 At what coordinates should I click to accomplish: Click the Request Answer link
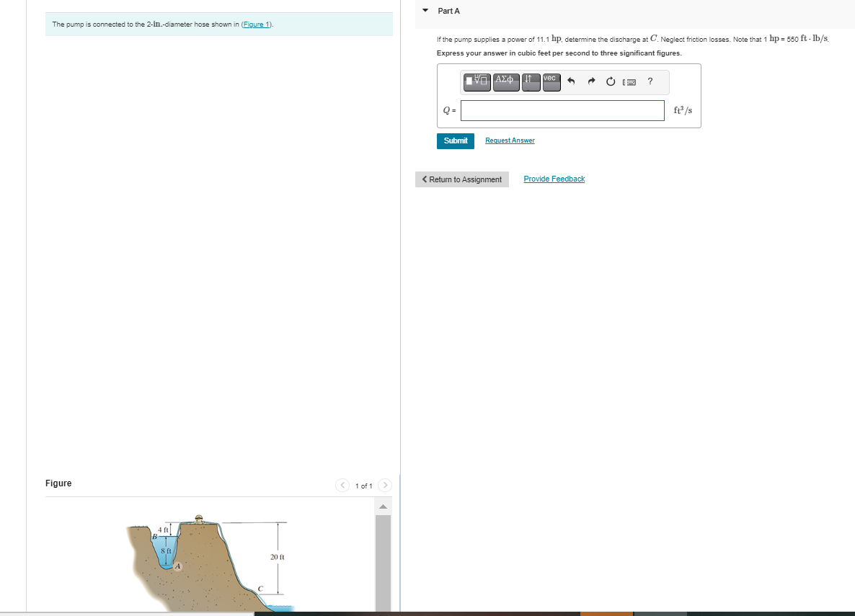pyautogui.click(x=510, y=140)
